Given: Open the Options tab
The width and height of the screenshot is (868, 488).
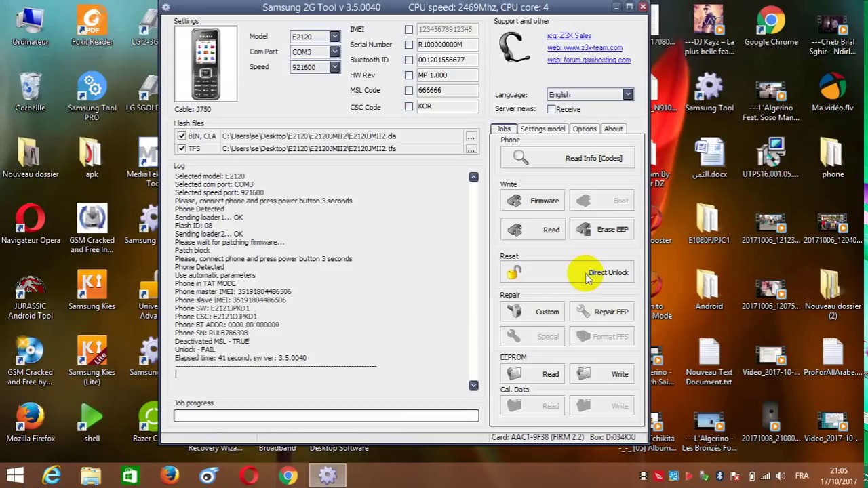Looking at the screenshot, I should (585, 129).
